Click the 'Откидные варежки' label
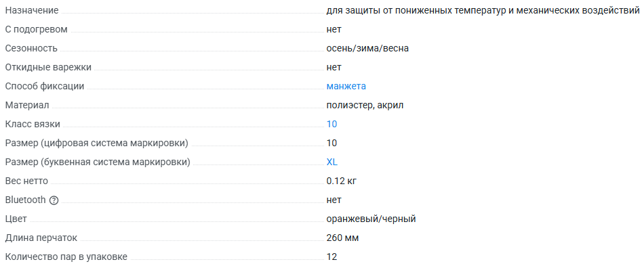644x264 pixels. point(48,67)
